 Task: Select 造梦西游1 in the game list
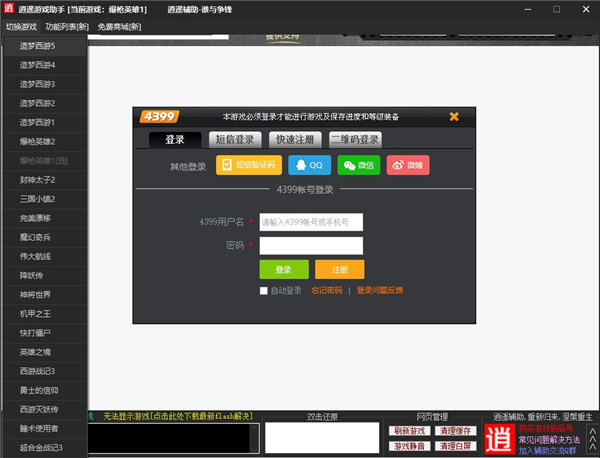[x=45, y=123]
